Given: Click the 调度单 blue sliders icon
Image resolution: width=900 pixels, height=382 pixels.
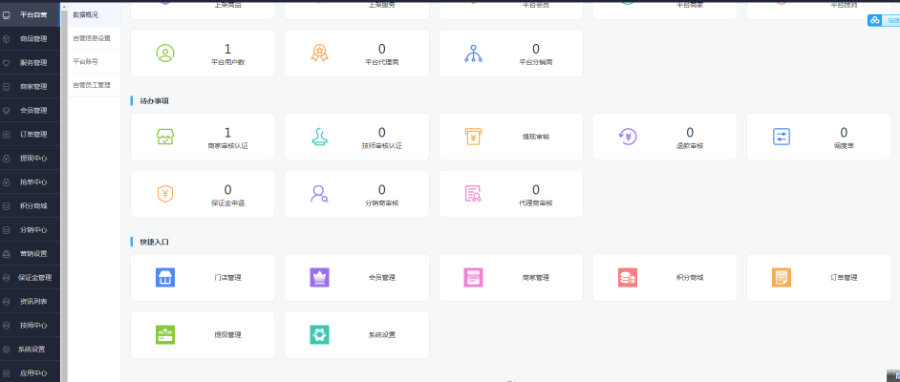Looking at the screenshot, I should coord(781,137).
